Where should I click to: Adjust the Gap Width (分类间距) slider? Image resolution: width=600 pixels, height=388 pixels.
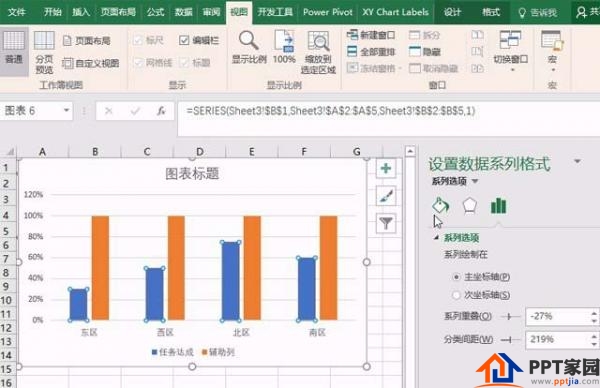click(x=508, y=339)
